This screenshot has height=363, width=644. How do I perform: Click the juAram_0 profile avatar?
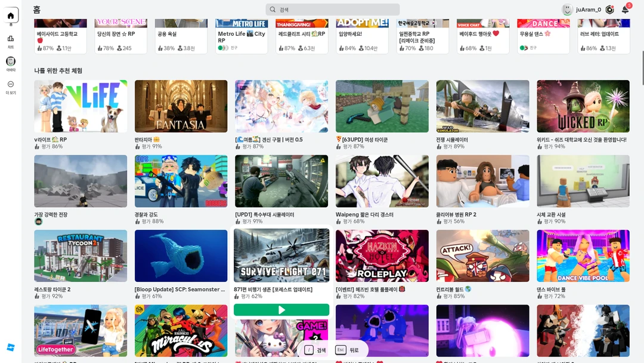(x=567, y=10)
